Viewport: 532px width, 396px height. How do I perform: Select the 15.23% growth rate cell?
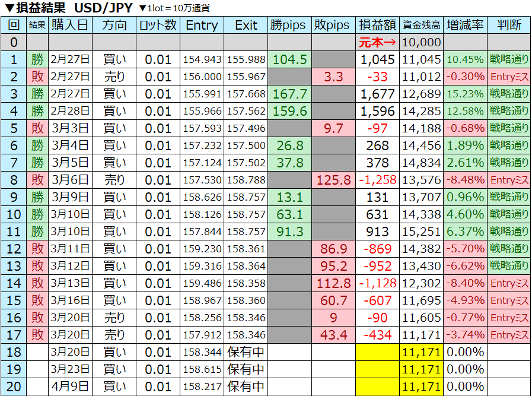(465, 94)
